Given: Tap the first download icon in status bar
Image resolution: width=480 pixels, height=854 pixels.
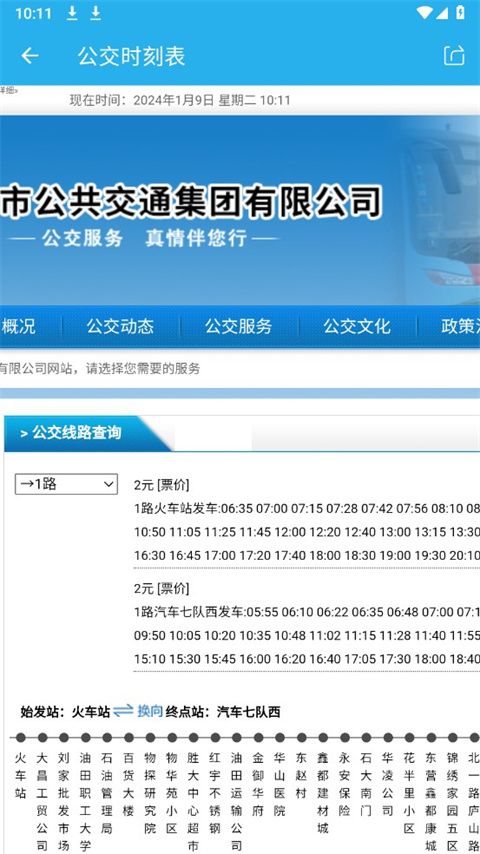Looking at the screenshot, I should (x=72, y=13).
